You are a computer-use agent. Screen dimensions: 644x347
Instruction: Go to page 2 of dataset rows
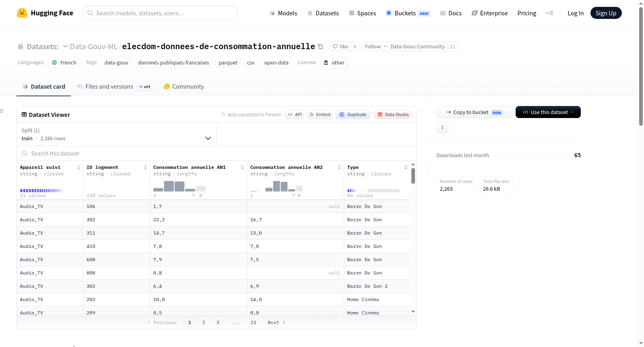click(x=204, y=322)
